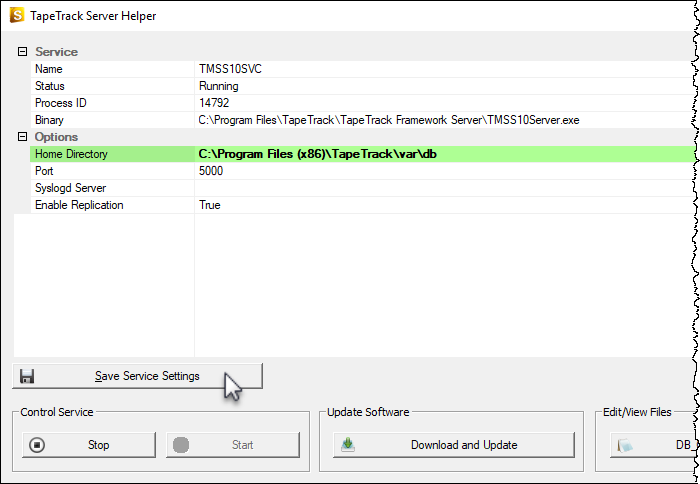Click Save Service Settings button
The width and height of the screenshot is (700, 484).
(x=138, y=376)
